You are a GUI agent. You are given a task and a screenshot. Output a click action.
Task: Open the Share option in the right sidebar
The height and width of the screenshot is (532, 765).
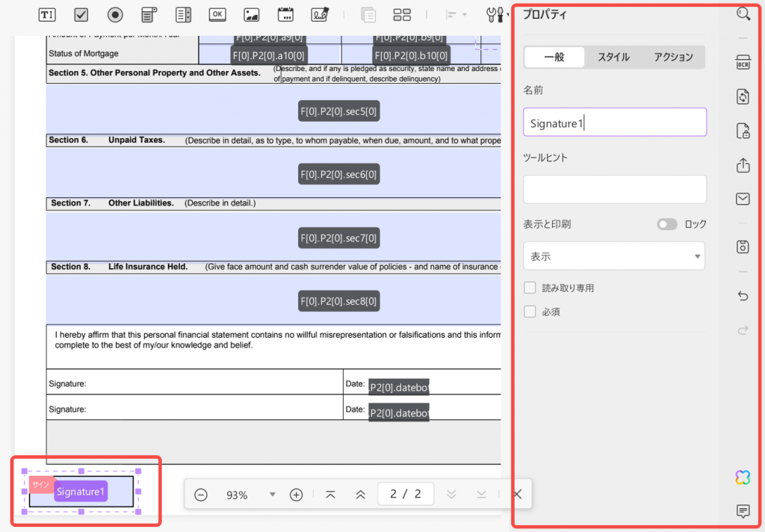click(743, 165)
